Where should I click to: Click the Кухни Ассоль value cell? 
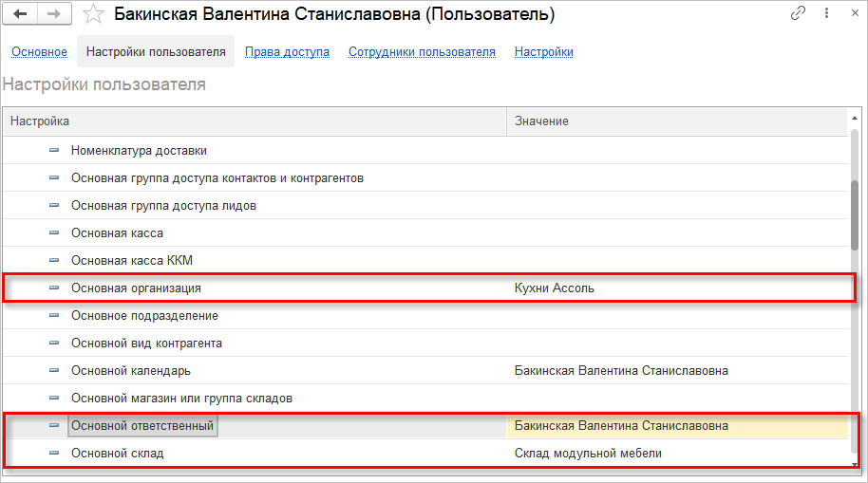coord(555,288)
